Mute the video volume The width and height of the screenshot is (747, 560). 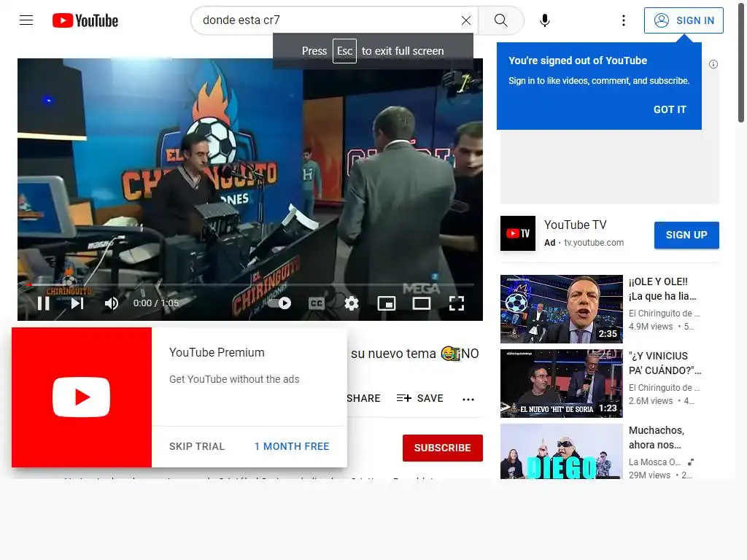point(111,303)
